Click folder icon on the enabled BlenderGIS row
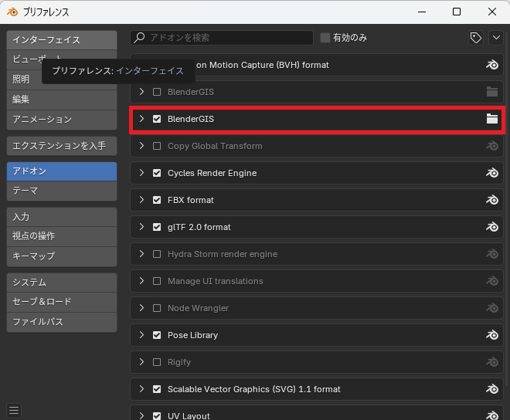The height and width of the screenshot is (420, 510). [x=492, y=119]
